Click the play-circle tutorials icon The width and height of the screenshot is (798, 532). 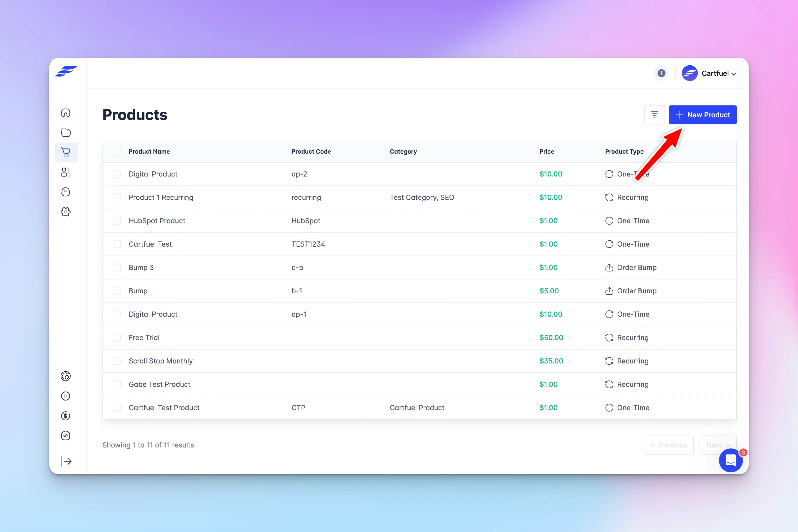pyautogui.click(x=66, y=396)
